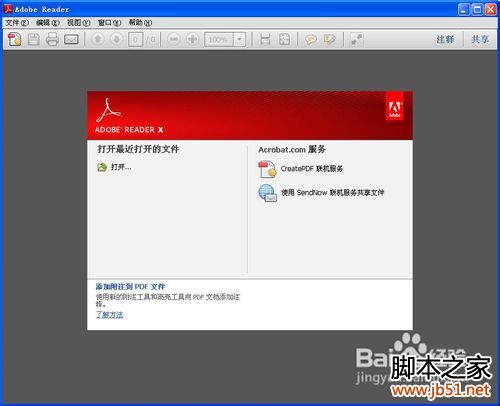Open the 视图 menu
The image size is (500, 406).
tap(78, 22)
